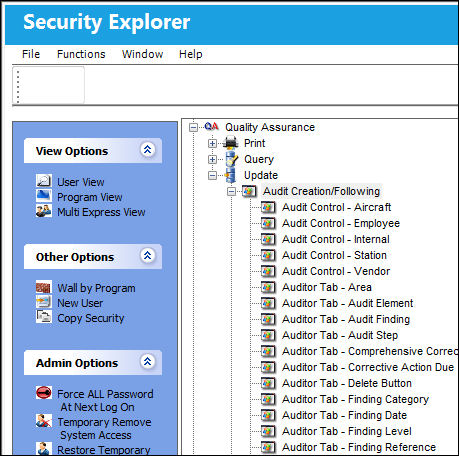Viewport: 459px width, 456px height.
Task: Click the QA Quality Assurance icon
Action: click(x=212, y=127)
